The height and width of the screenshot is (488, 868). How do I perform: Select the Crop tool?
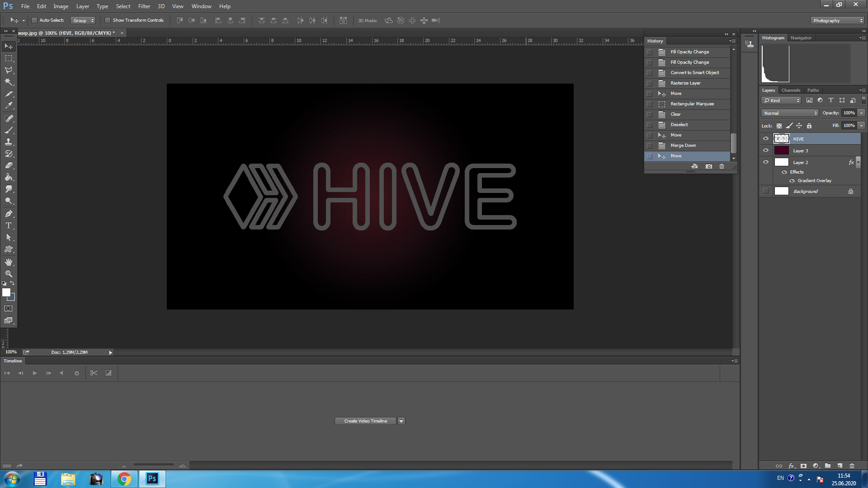tap(9, 94)
